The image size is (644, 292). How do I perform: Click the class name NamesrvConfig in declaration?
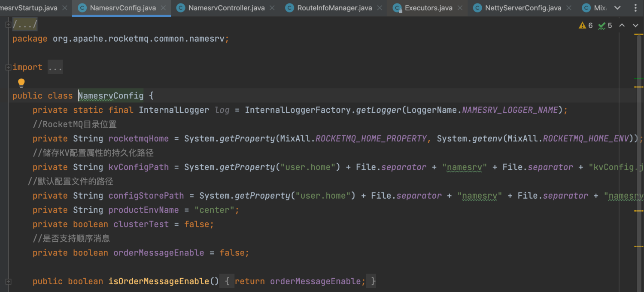pos(111,95)
